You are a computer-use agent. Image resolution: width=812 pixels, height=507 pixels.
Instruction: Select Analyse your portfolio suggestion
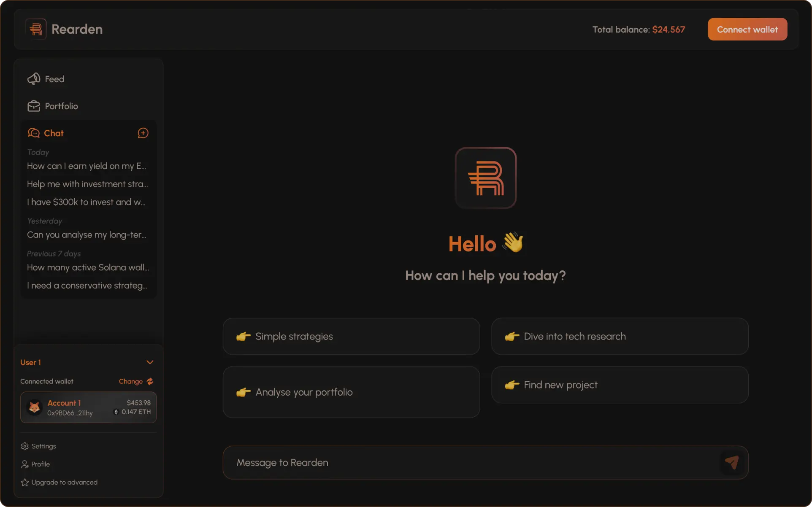[x=351, y=392]
